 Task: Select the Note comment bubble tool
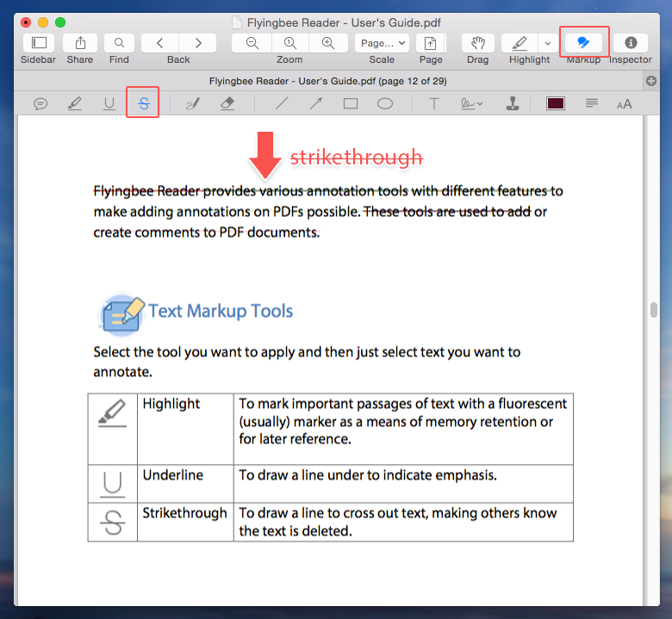click(40, 103)
